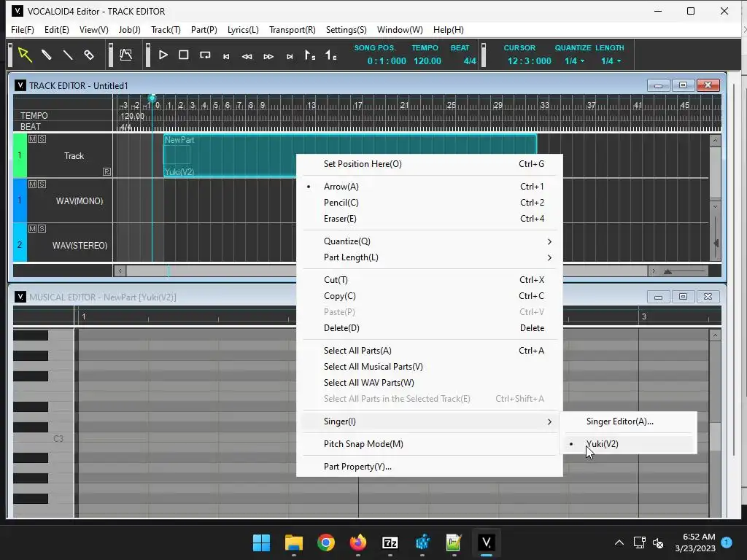The width and height of the screenshot is (747, 560).
Task: Solo the WAV(MONO) track
Action: click(x=42, y=184)
